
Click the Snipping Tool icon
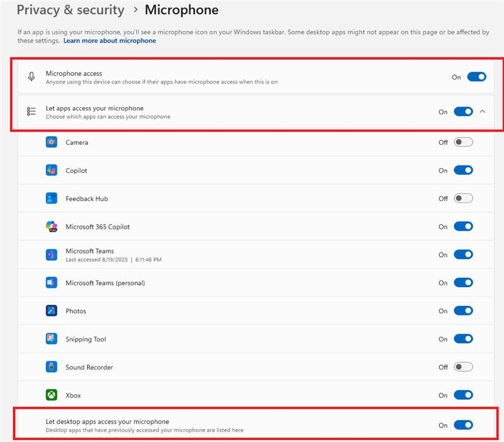[x=52, y=339]
